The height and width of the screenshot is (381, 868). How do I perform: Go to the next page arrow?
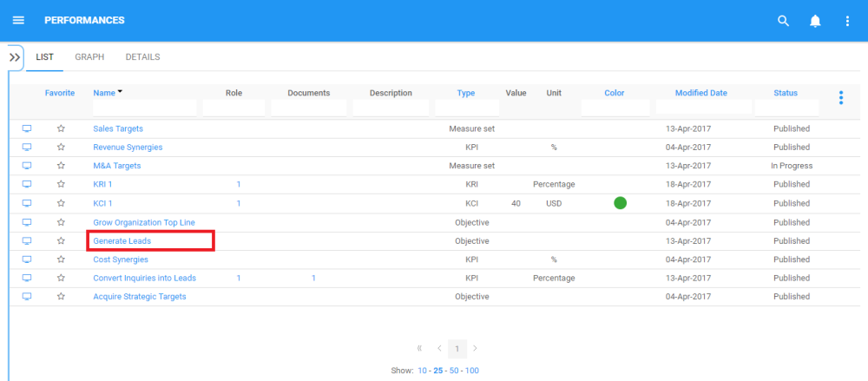[475, 348]
